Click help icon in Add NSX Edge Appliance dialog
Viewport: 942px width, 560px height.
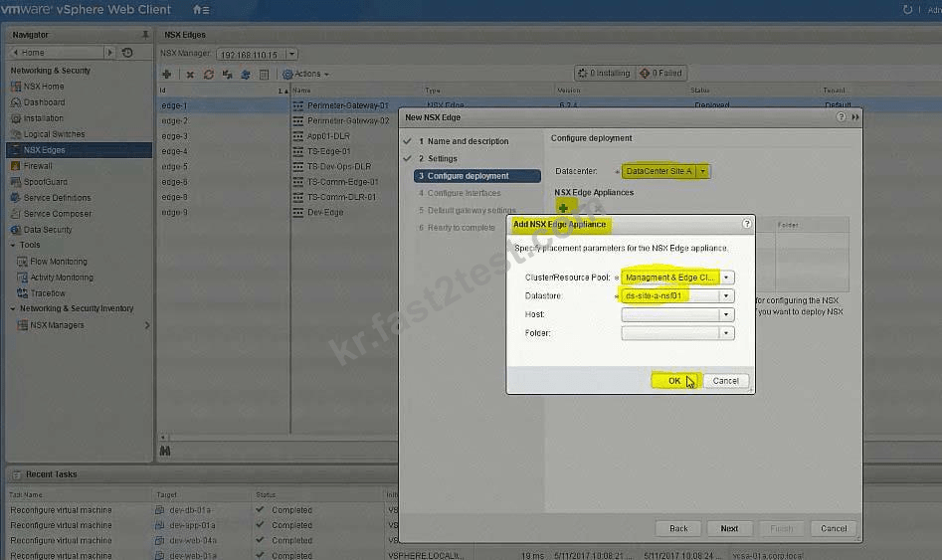click(x=747, y=224)
